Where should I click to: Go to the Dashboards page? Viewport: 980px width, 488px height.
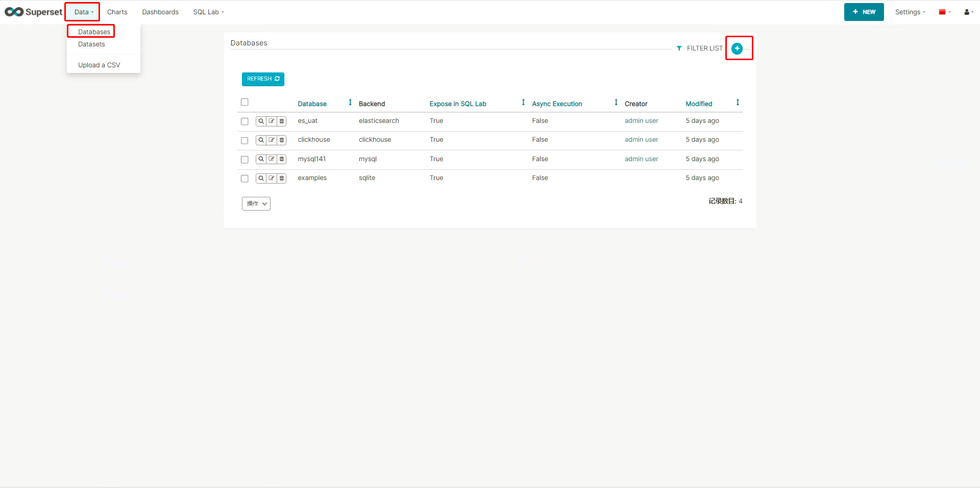pyautogui.click(x=160, y=12)
